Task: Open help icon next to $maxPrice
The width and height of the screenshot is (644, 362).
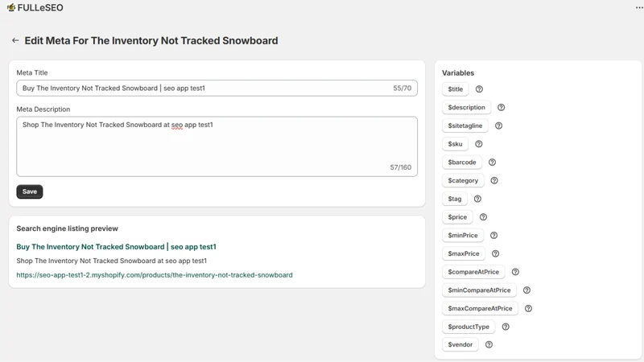Action: tap(495, 253)
